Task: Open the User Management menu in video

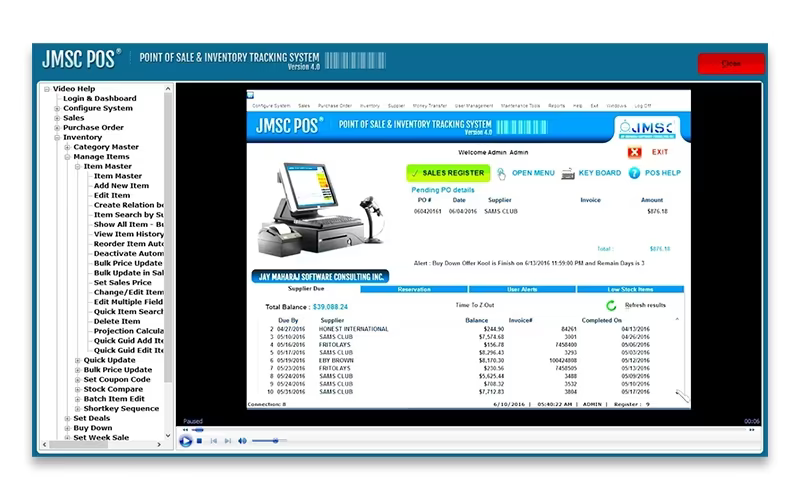Action: [474, 106]
